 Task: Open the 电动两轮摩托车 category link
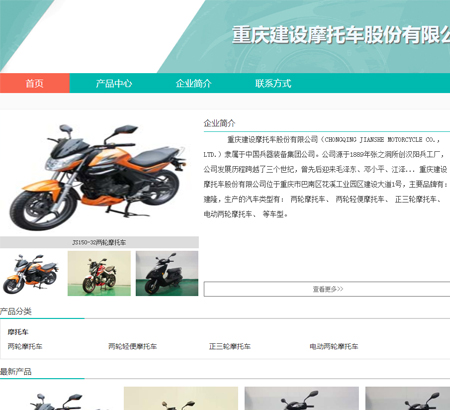[x=334, y=346]
